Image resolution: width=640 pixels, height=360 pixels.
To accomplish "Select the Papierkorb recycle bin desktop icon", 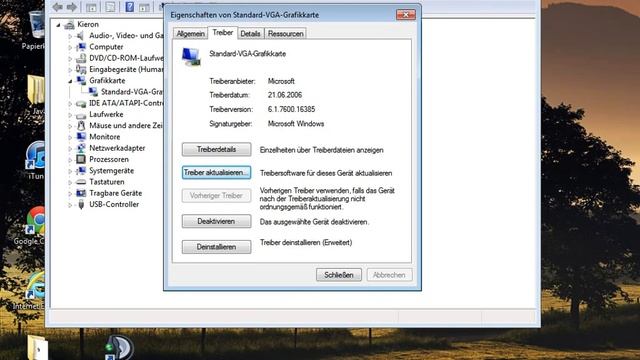I will click(x=37, y=25).
